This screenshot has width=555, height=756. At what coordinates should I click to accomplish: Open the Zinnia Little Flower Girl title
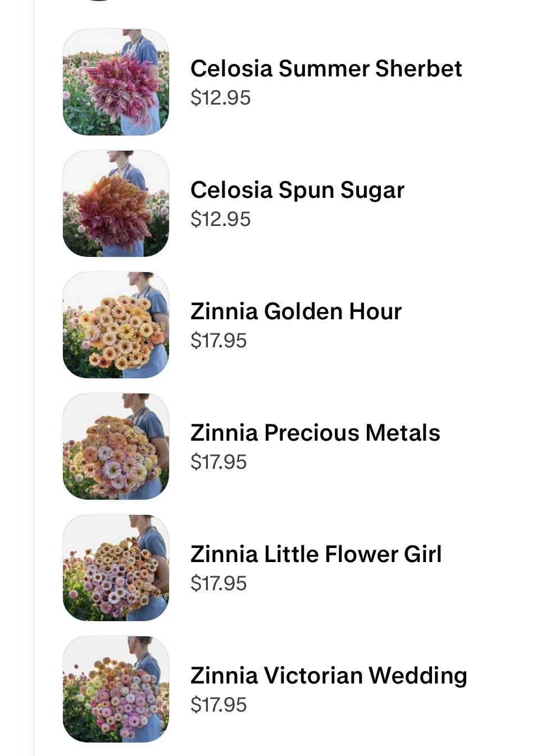click(316, 554)
